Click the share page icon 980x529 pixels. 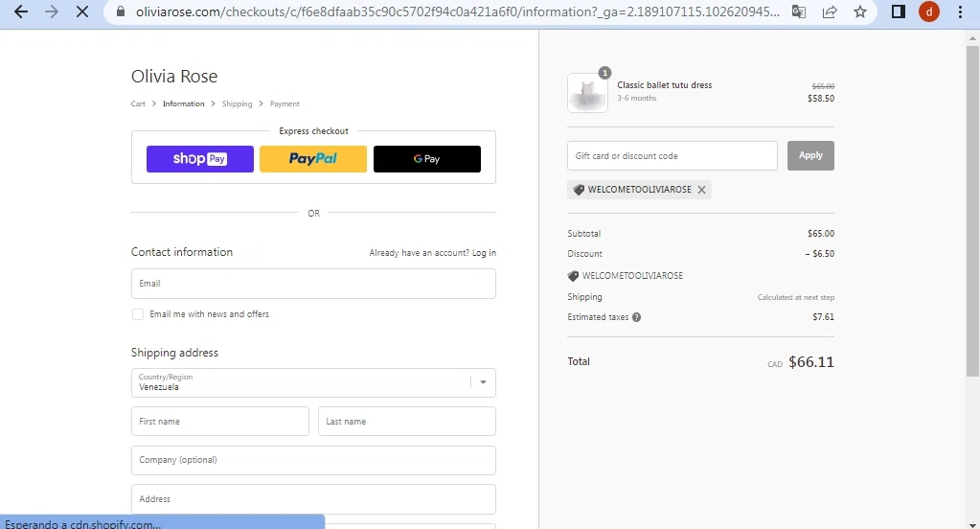830,11
